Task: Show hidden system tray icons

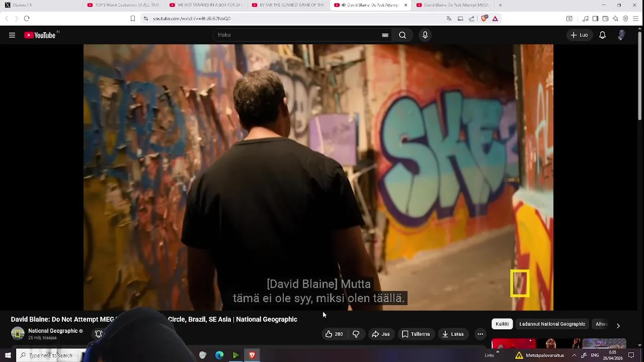Action: [574, 355]
